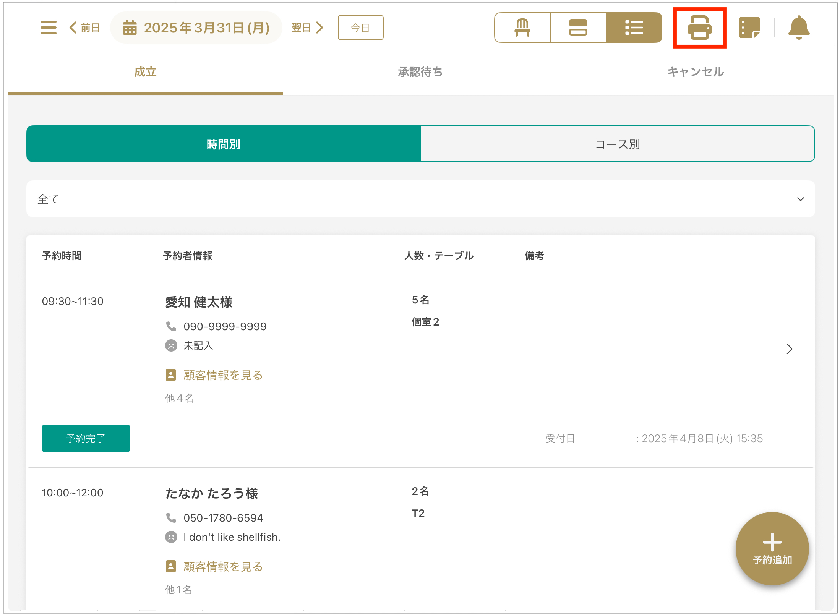Open 愛知 健太様 reservation details chevron
The image size is (840, 616).
pyautogui.click(x=789, y=349)
